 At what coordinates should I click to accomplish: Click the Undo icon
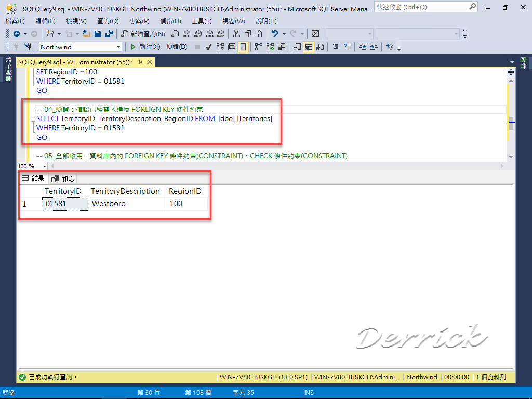[274, 34]
